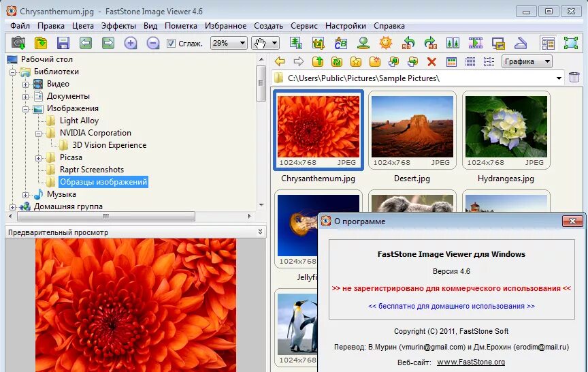Start the slide show
This screenshot has height=372, width=588.
476,43
